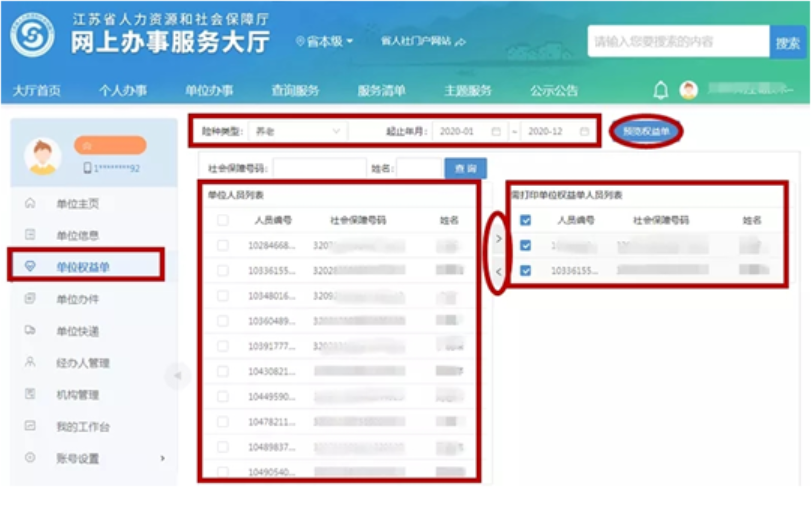Click the heart-shaped icon next to 单位权益单
The height and width of the screenshot is (513, 811).
coord(30,266)
